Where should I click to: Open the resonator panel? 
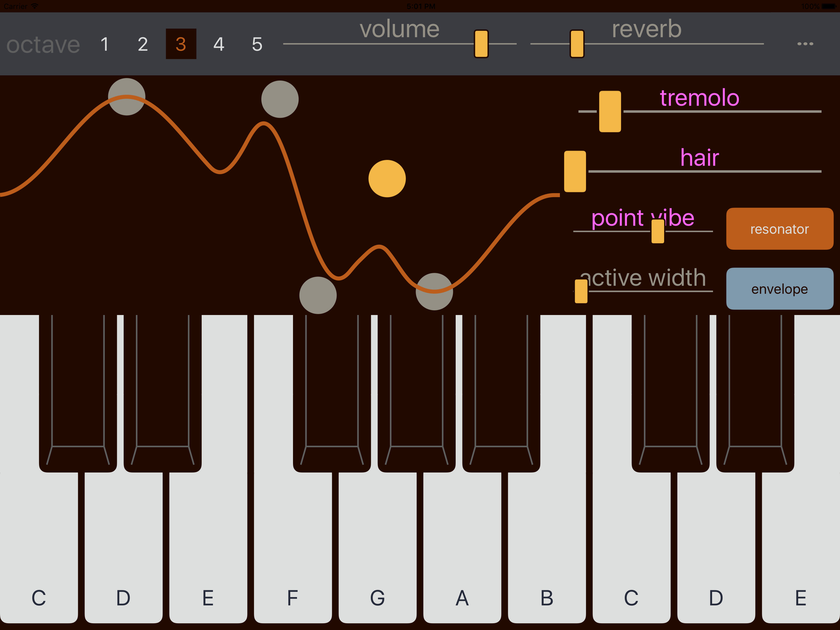[780, 229]
